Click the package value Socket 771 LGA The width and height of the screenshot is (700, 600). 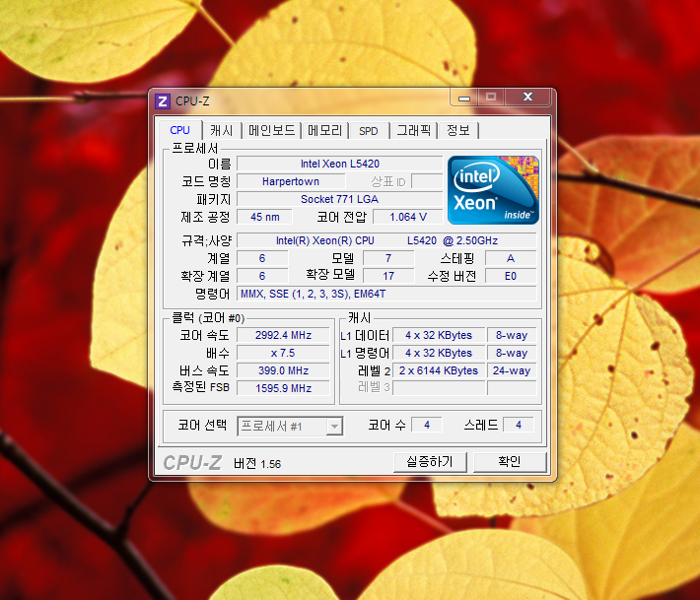[340, 199]
